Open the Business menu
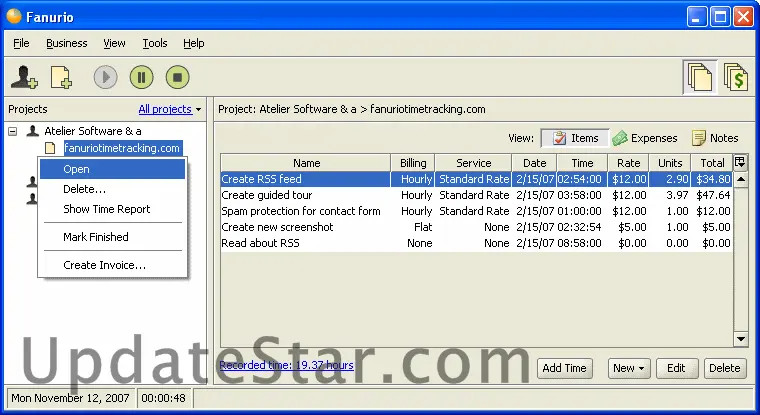Viewport: 760px width, 415px height. click(66, 43)
